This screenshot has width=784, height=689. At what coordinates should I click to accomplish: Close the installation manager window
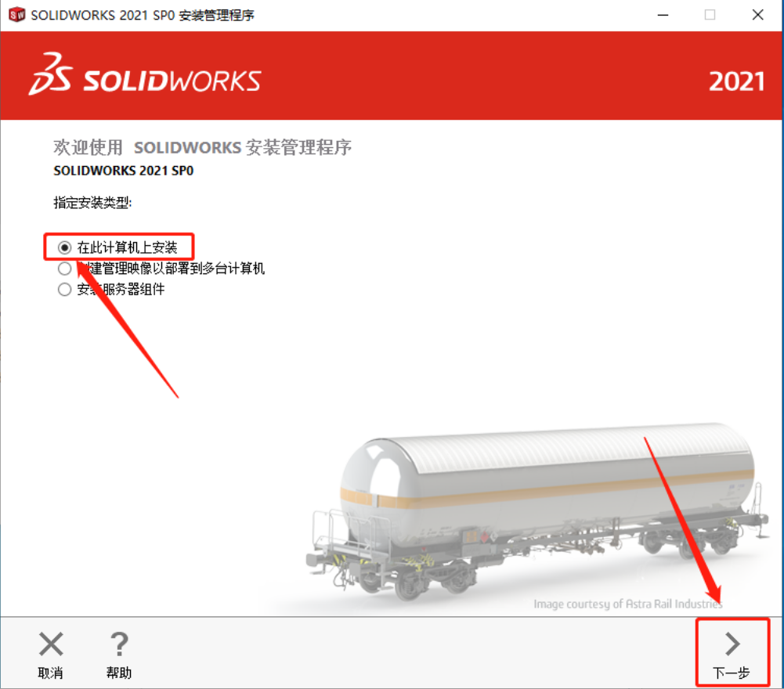(758, 15)
